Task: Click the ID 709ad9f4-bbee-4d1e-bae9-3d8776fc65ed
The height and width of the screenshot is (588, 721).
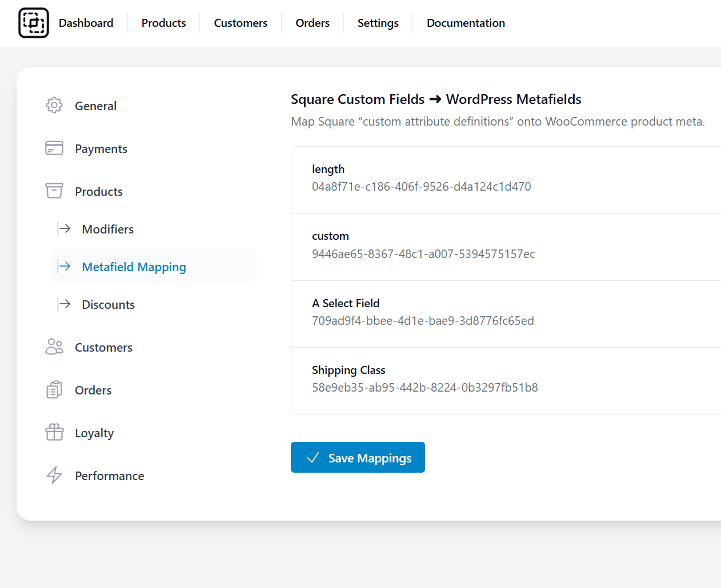Action: [x=423, y=321]
